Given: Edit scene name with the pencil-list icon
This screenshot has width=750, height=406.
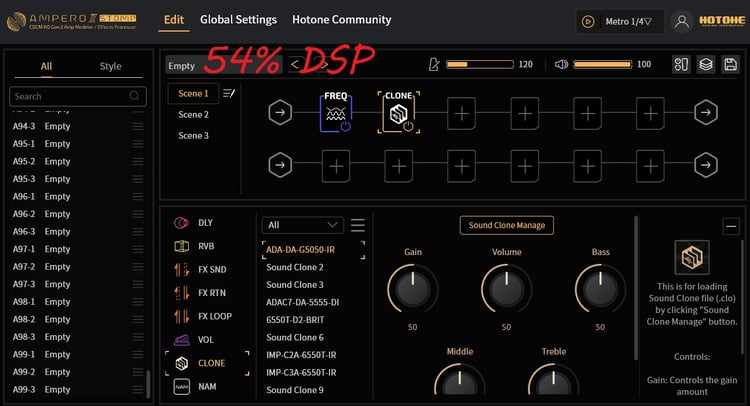Looking at the screenshot, I should [229, 93].
